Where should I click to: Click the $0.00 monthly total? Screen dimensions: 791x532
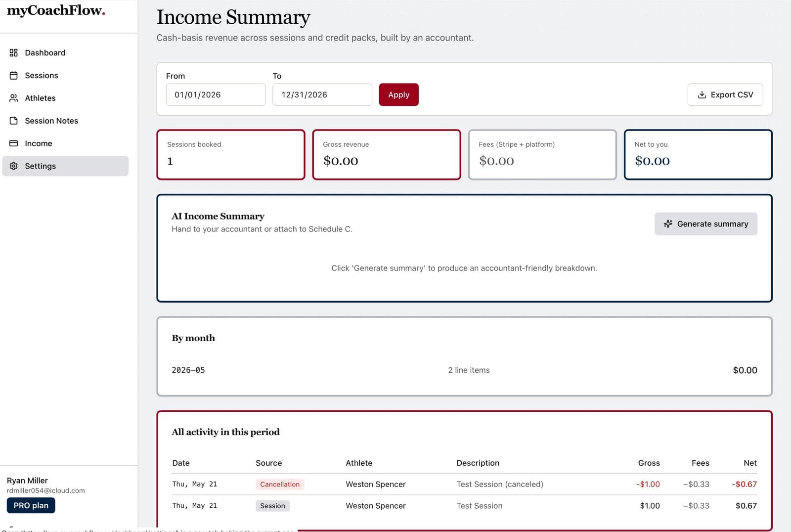click(745, 370)
